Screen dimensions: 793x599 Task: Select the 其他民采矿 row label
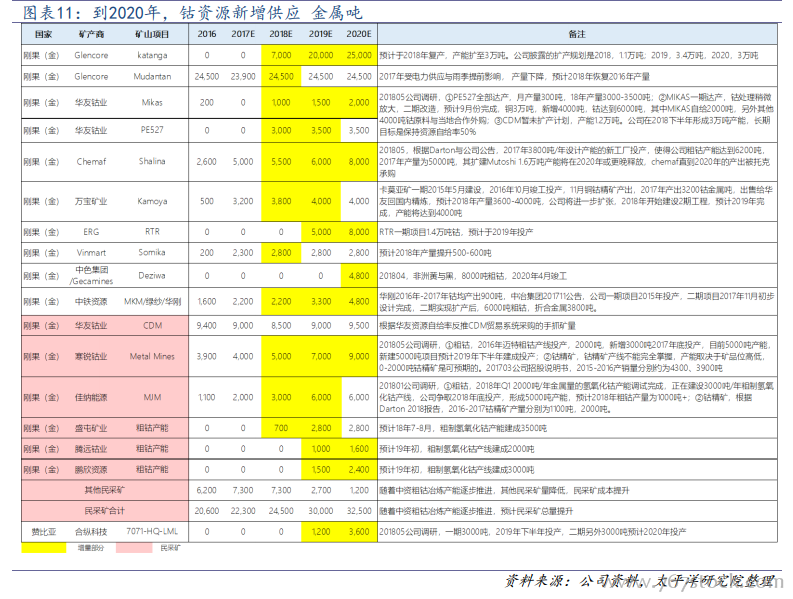coord(105,490)
